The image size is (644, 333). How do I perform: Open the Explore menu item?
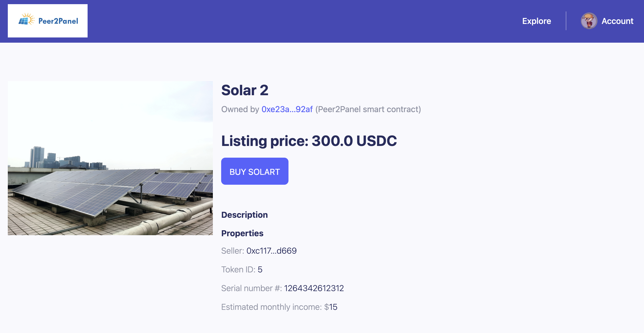[x=536, y=21]
